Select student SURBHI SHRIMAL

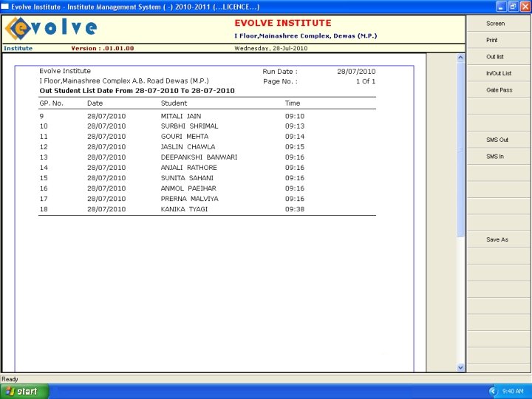[x=189, y=126]
